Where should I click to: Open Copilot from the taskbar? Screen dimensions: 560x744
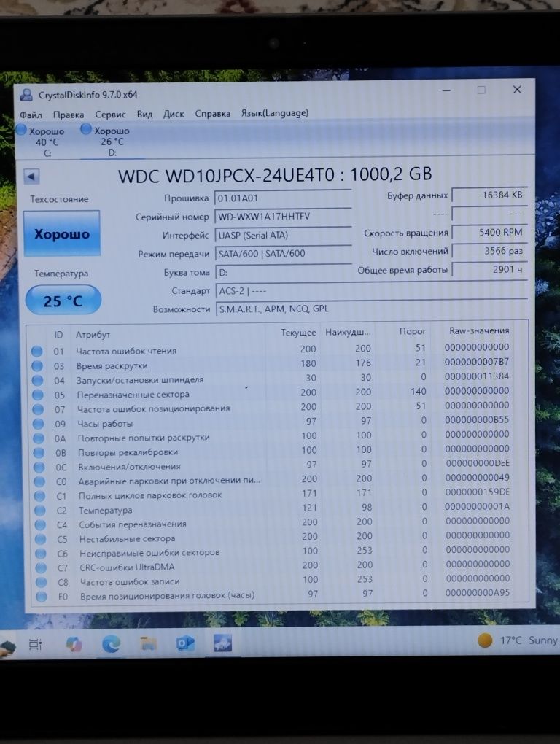coord(74,644)
